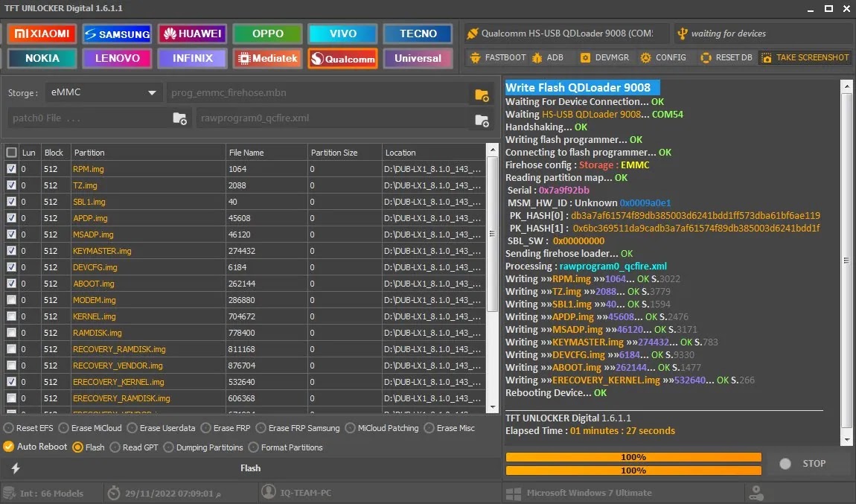
Task: Select the MiCloud Patching option
Action: [x=382, y=428]
